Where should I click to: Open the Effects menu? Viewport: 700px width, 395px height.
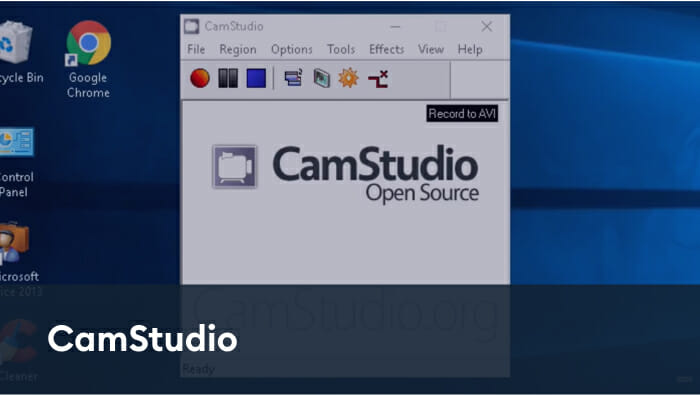pos(386,49)
